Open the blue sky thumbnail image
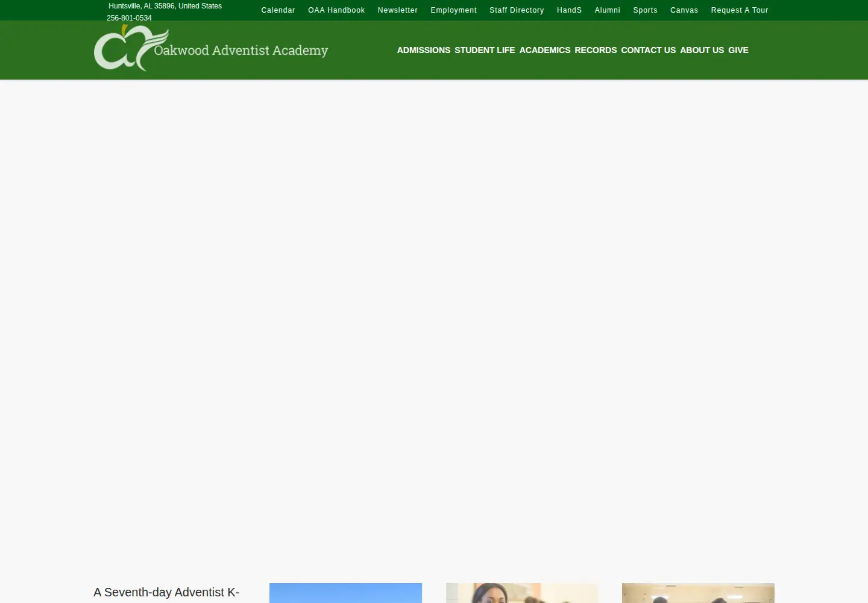 tap(345, 593)
